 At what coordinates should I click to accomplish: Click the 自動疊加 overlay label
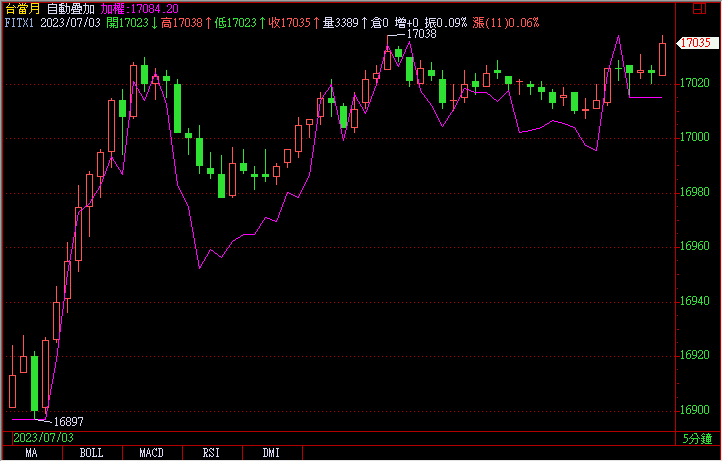tap(71, 9)
